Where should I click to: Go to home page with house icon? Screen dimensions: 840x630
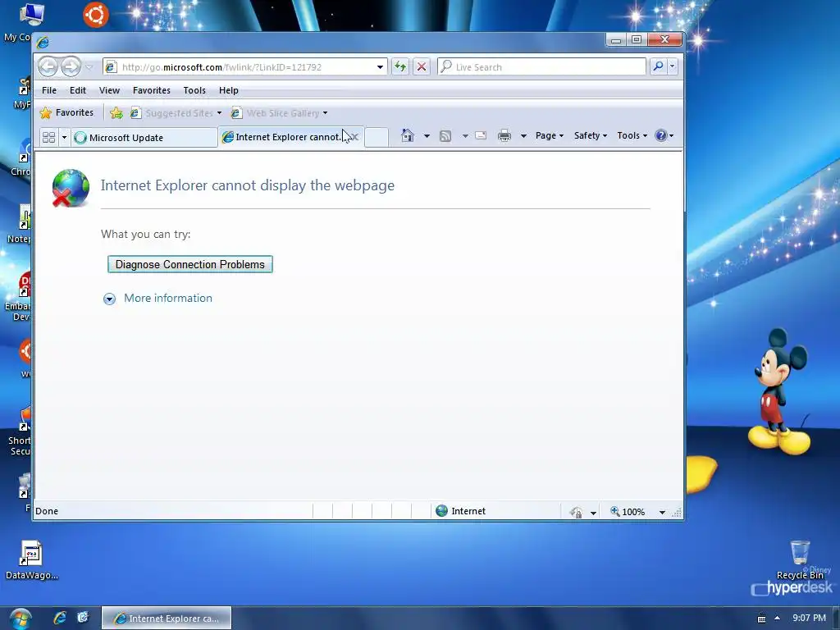click(x=408, y=135)
